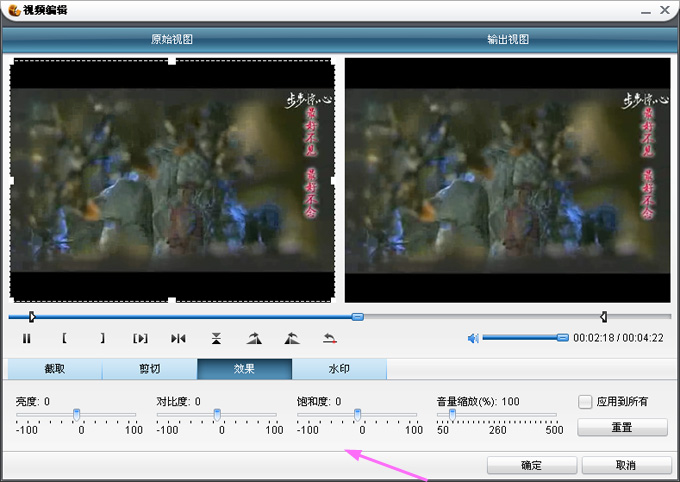Click the time display 00:02:18 / 00:04:22
This screenshot has height=482, width=680.
pyautogui.click(x=618, y=338)
